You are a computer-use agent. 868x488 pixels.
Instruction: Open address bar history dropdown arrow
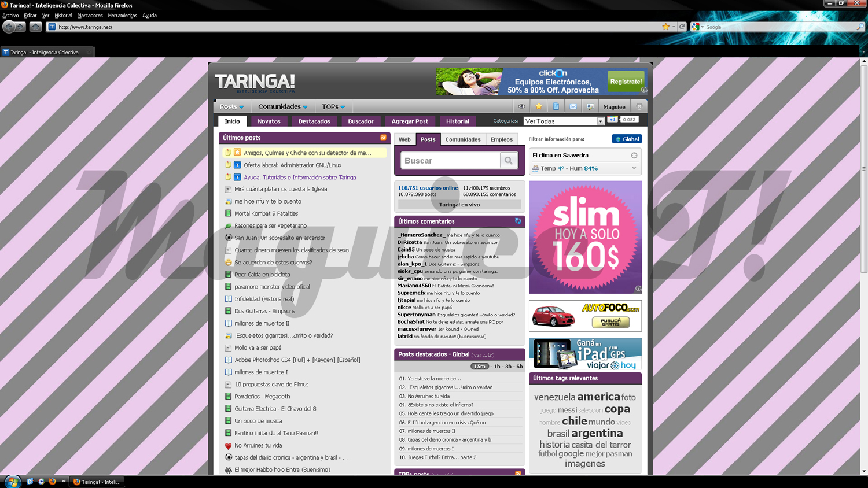[674, 27]
